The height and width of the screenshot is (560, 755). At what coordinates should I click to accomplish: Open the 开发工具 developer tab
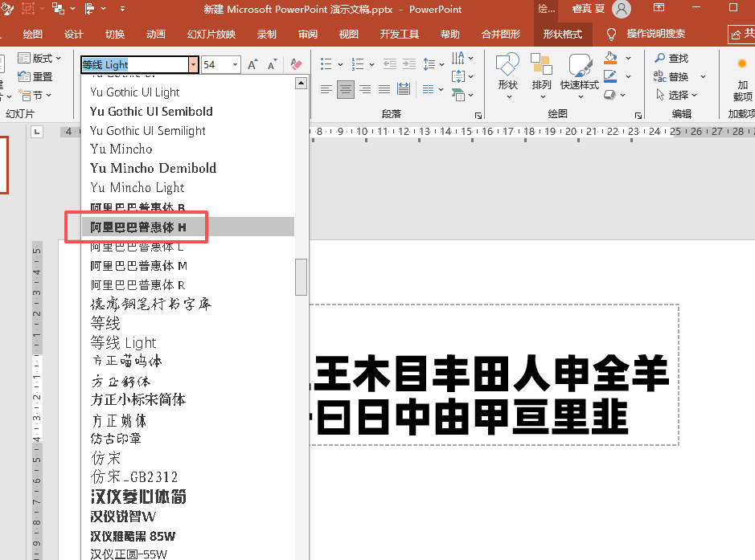(399, 35)
